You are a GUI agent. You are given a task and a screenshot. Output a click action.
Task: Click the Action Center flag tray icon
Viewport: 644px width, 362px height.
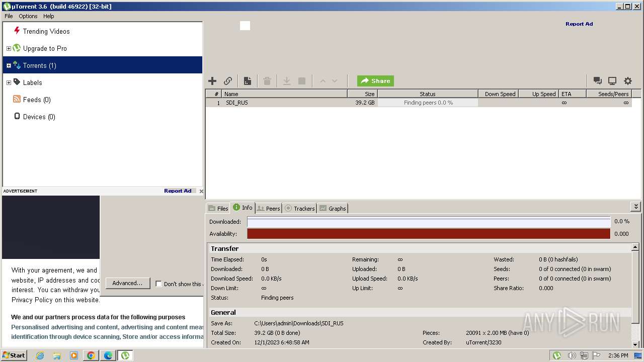[x=597, y=355]
